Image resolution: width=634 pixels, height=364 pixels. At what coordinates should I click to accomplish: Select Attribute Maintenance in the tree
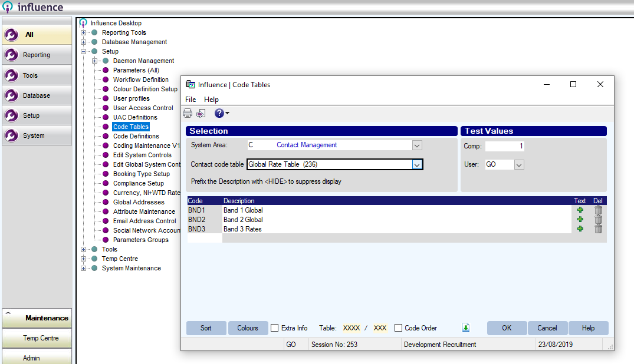coord(144,211)
